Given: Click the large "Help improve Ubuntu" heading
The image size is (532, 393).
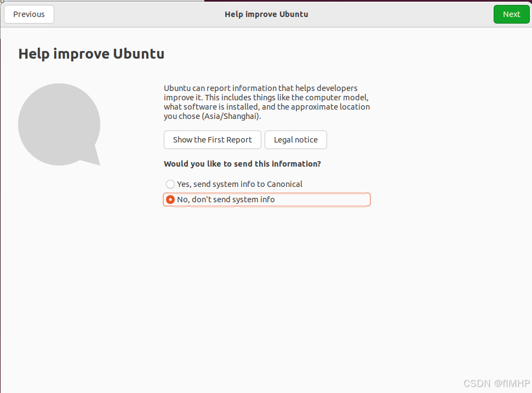Looking at the screenshot, I should pyautogui.click(x=91, y=54).
